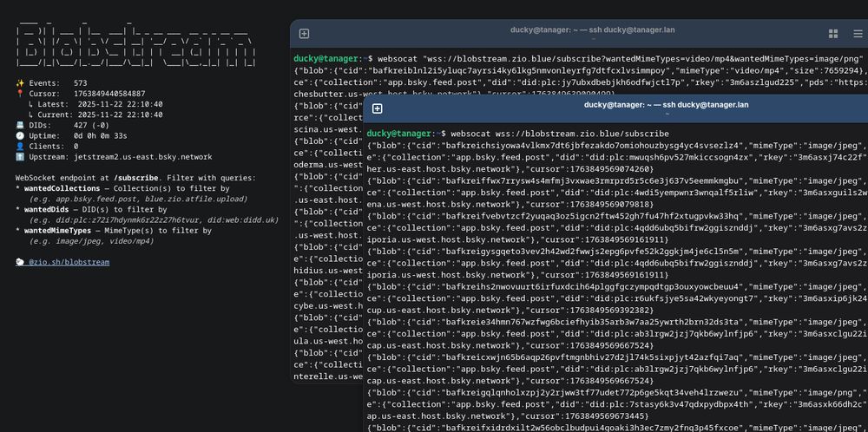The width and height of the screenshot is (868, 432).
Task: Click the example 'image/jpeg, video/mp4' text
Action: tap(91, 241)
